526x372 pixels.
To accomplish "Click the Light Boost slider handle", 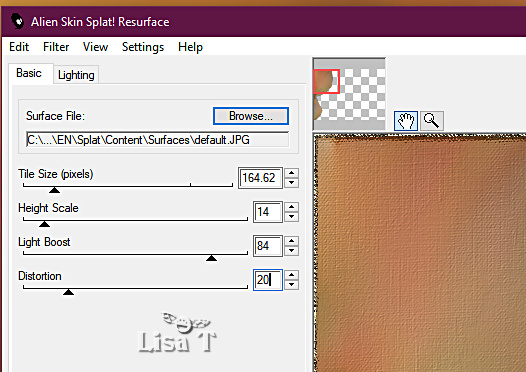I will pos(211,258).
